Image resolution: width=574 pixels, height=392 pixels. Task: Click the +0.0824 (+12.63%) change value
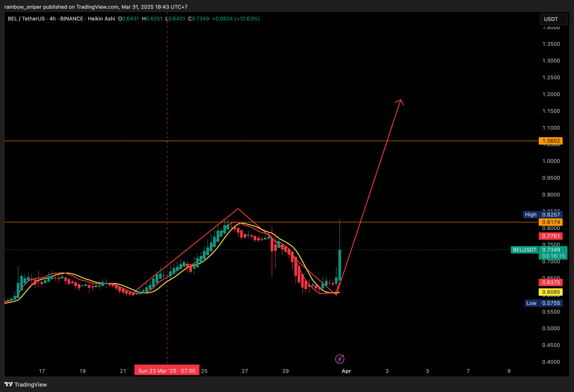tap(236, 19)
